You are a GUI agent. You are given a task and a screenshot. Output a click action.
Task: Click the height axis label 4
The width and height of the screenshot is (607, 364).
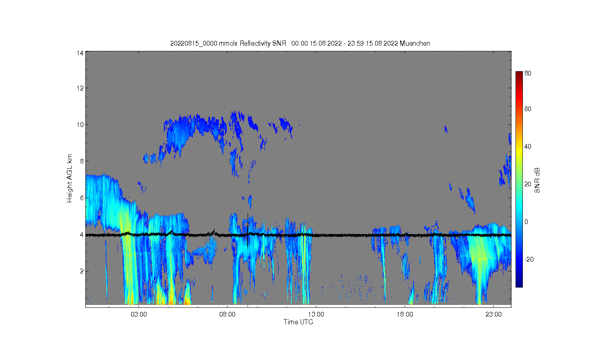(82, 235)
